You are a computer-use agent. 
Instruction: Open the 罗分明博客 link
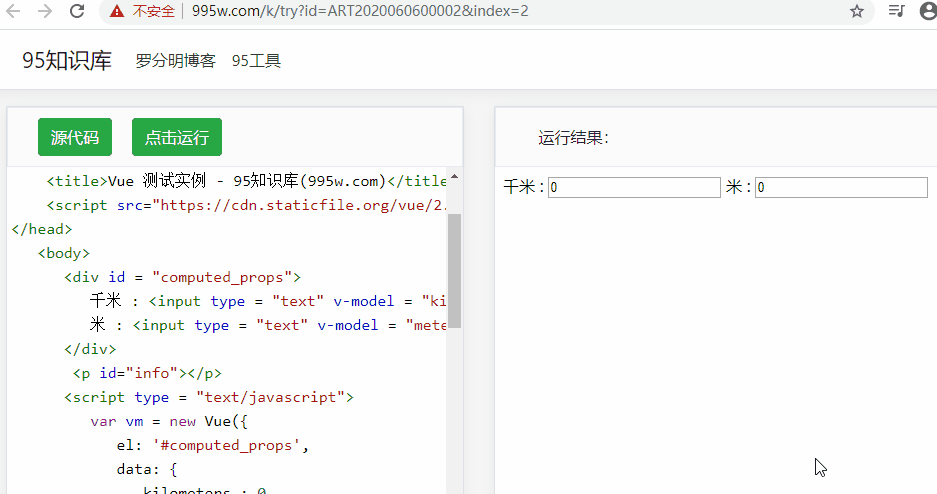175,60
